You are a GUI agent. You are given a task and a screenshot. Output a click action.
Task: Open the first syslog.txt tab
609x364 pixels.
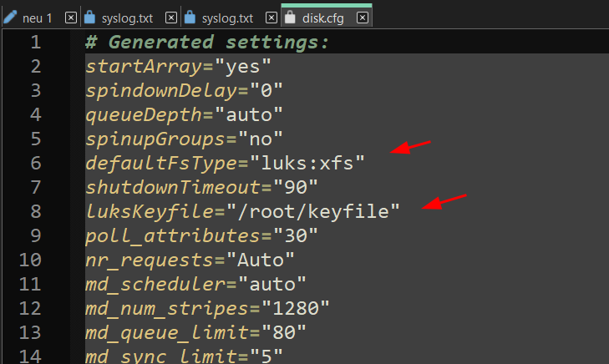click(x=127, y=18)
